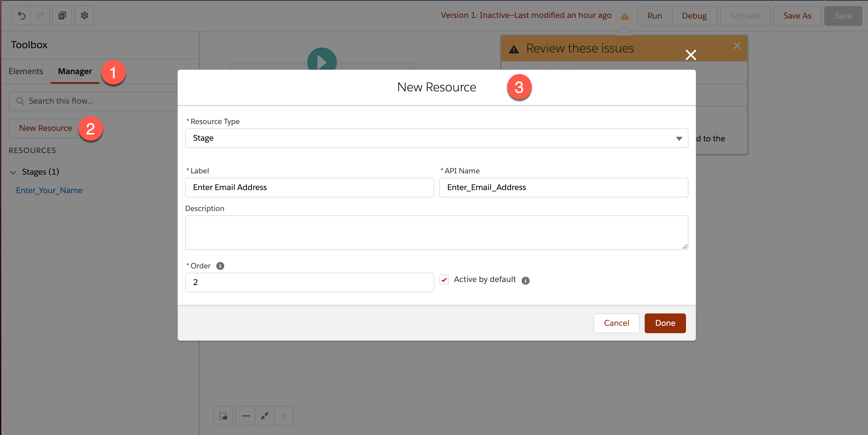Viewport: 868px width, 435px height.
Task: Zoom in using the plus icon
Action: (284, 416)
